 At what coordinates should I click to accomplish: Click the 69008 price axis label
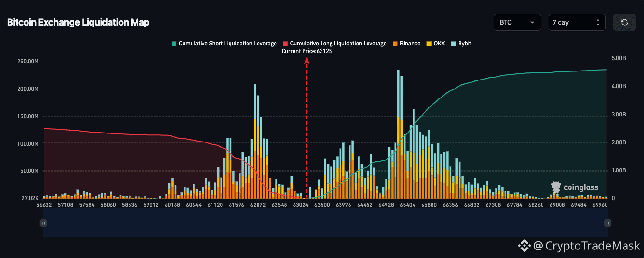tap(557, 205)
